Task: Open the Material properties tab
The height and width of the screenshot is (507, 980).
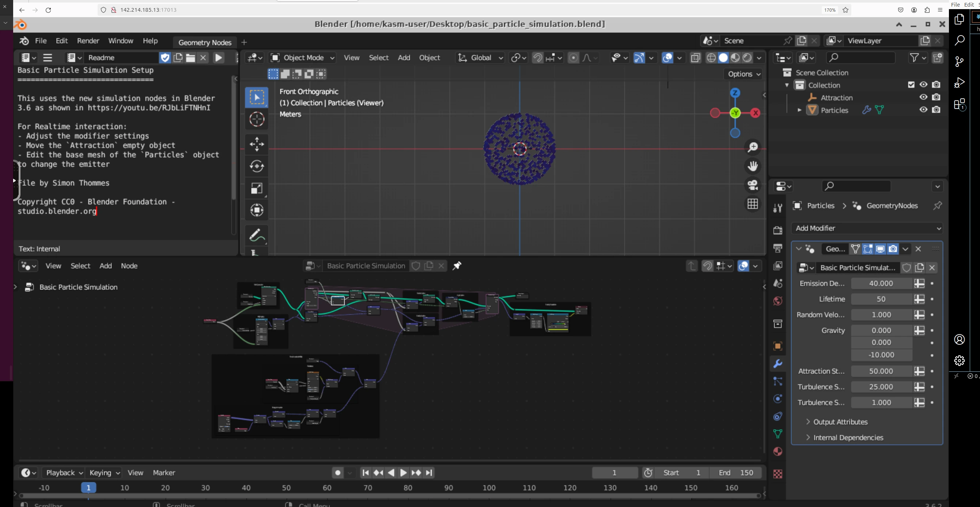Action: pyautogui.click(x=778, y=451)
